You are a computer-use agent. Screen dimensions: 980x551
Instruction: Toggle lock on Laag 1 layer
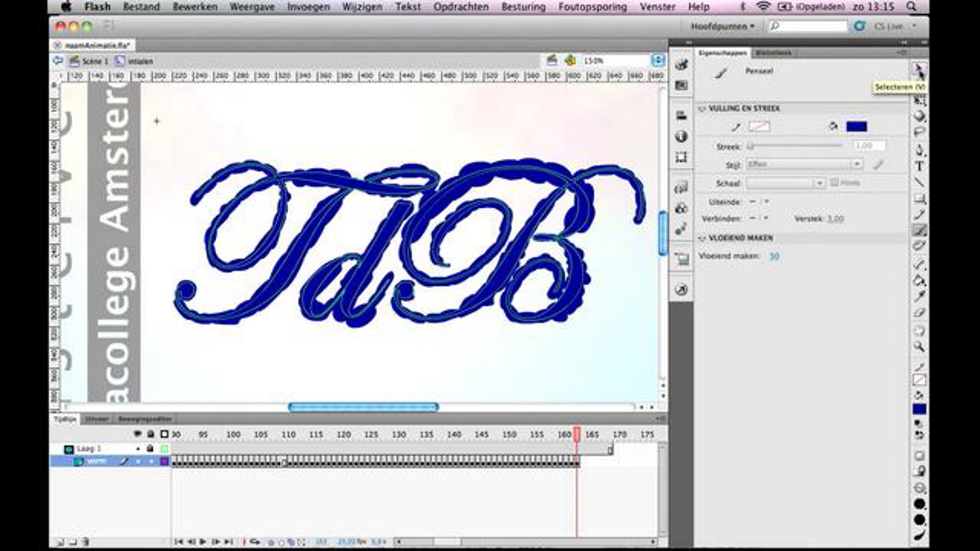pyautogui.click(x=150, y=449)
